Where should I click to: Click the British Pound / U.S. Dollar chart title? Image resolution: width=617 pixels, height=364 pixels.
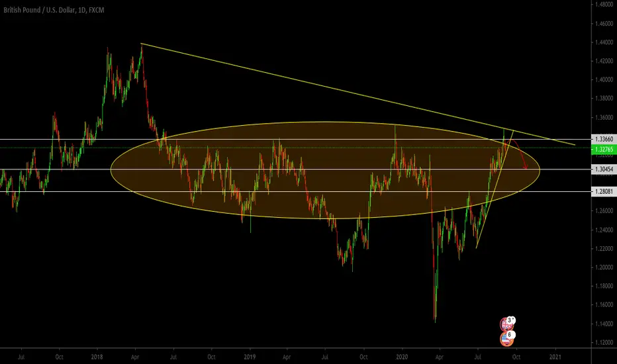point(54,10)
